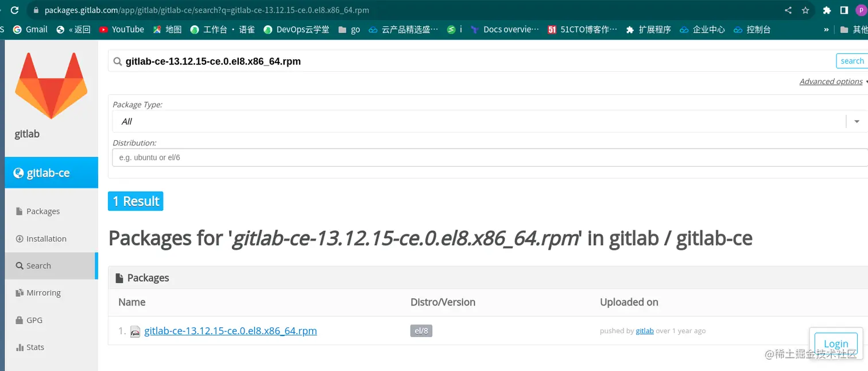Click the Packages panel heading

pos(142,278)
